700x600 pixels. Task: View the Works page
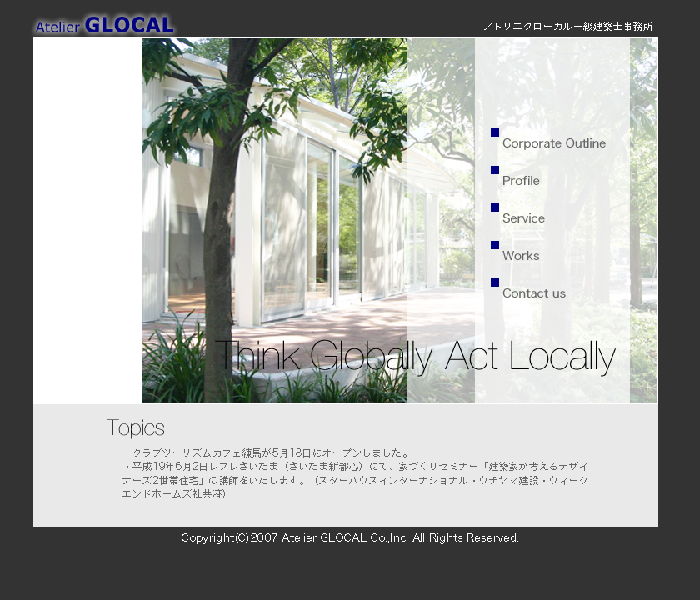(x=521, y=256)
